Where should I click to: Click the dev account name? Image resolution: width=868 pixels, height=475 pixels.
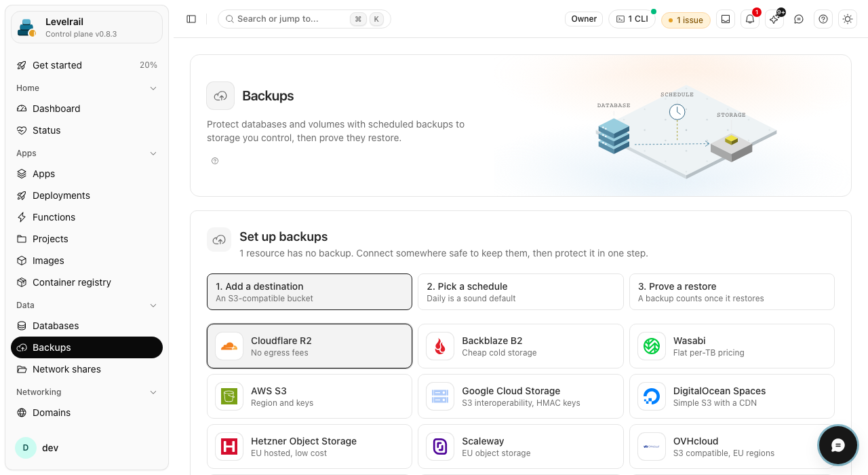(x=50, y=448)
